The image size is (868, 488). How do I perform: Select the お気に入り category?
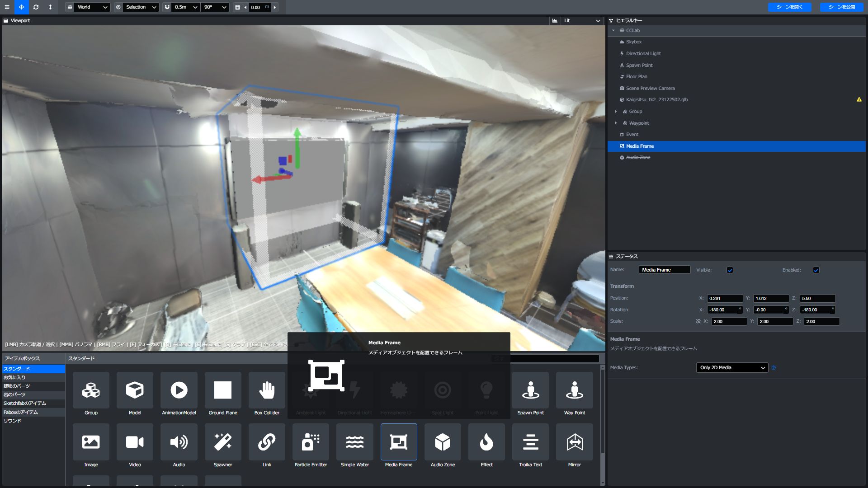pyautogui.click(x=33, y=378)
